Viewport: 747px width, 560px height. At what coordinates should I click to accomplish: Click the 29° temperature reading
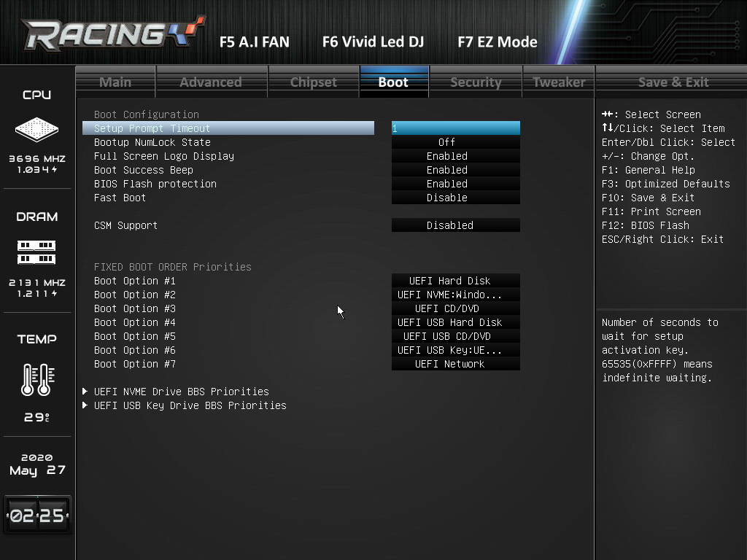pos(37,417)
